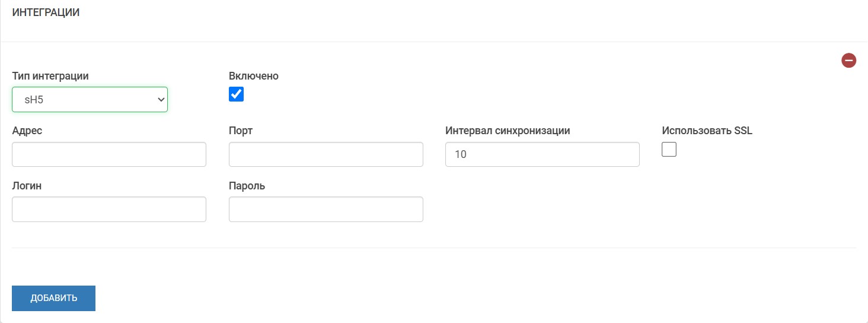
Task: Uncheck the Включено checkbox
Action: pos(236,94)
